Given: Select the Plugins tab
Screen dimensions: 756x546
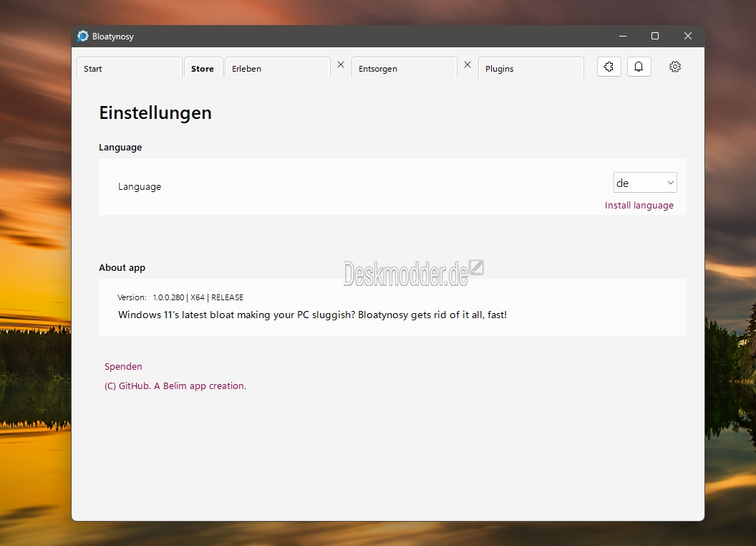Looking at the screenshot, I should tap(530, 68).
